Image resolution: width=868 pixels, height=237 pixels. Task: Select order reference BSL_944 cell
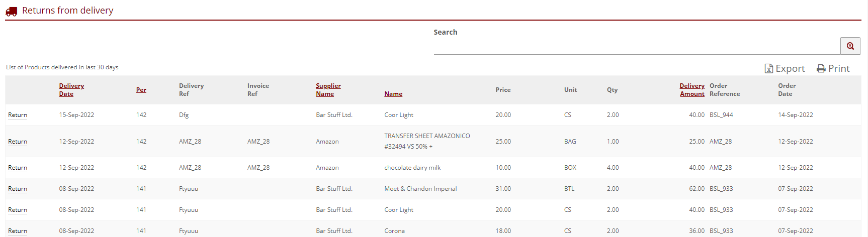point(721,115)
